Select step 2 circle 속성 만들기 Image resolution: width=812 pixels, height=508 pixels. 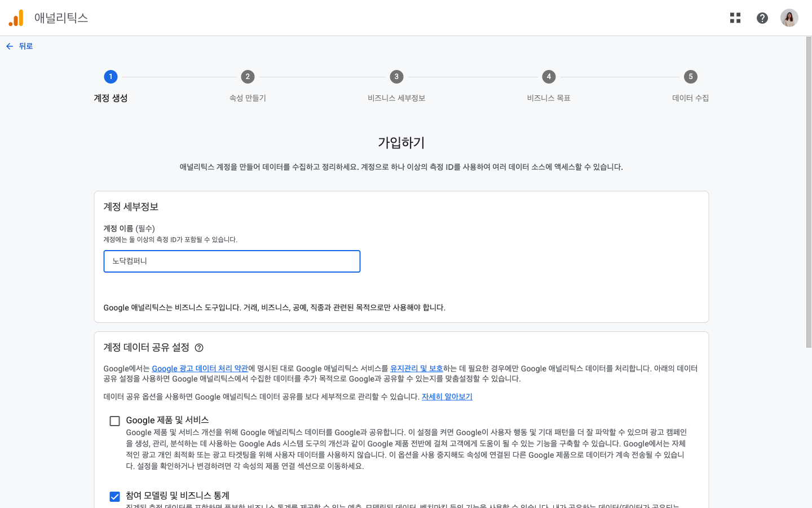coord(248,77)
